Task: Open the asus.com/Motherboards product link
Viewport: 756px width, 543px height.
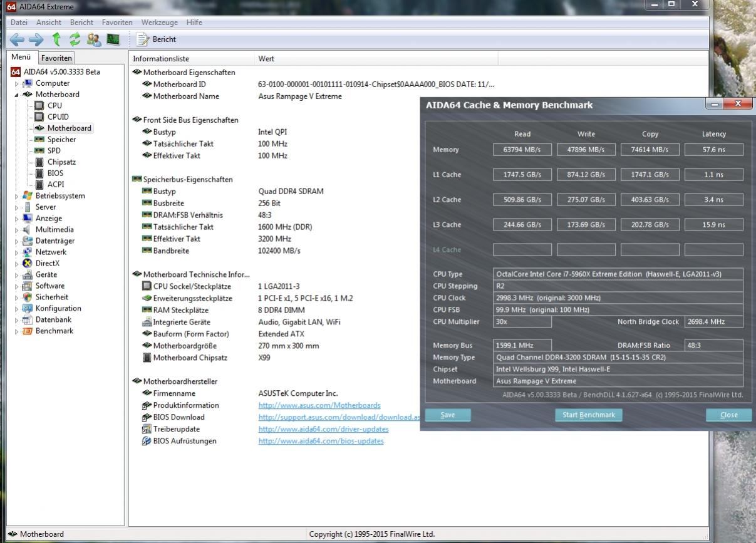Action: pos(319,405)
